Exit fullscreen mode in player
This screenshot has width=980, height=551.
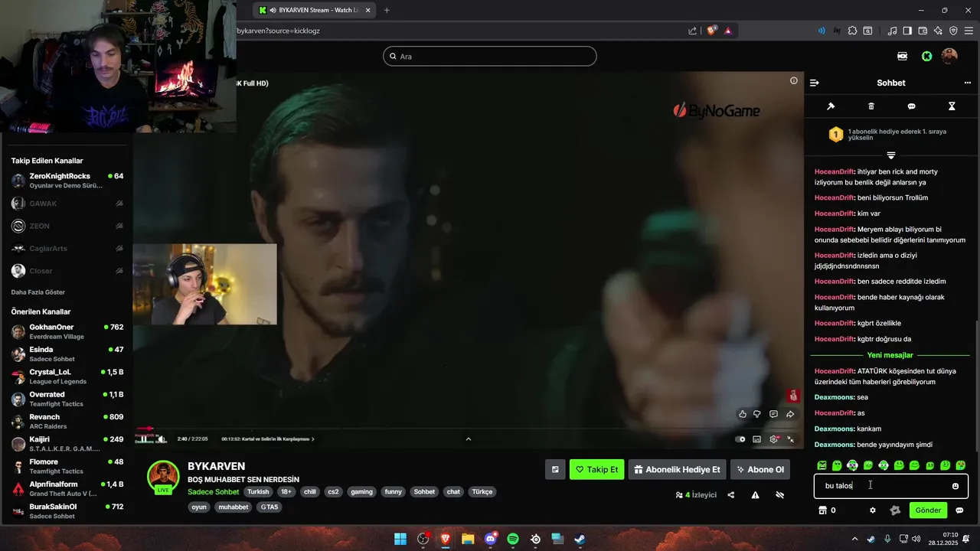(x=791, y=439)
